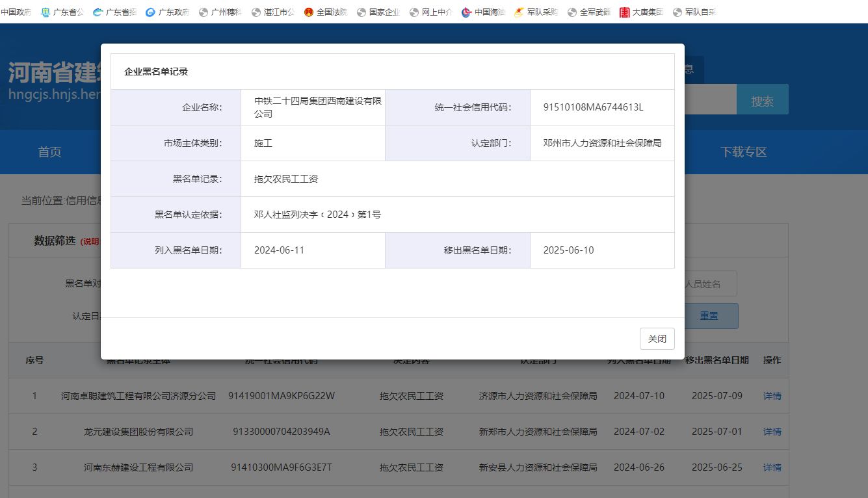Viewport: 868px width, 498px height.
Task: Click removal date 2025-06-10
Action: 568,250
